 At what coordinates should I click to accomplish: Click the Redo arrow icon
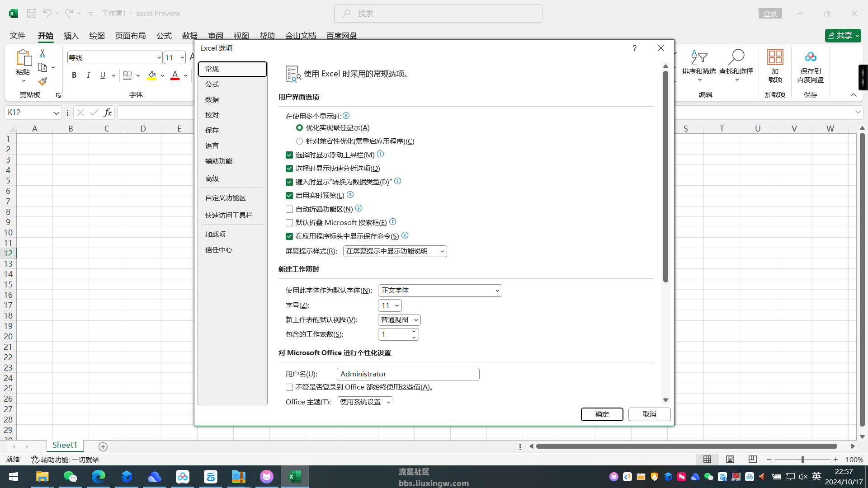pyautogui.click(x=69, y=14)
